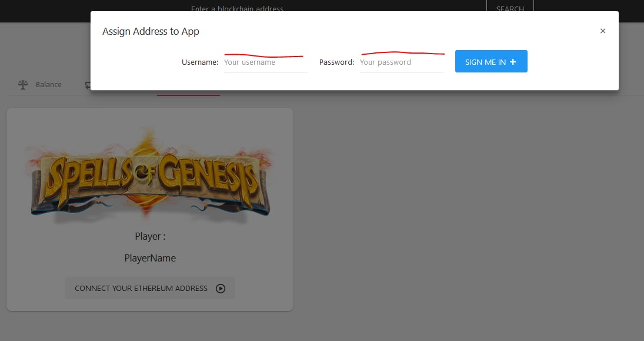Viewport: 644px width, 341px height.
Task: Click the 'Assign Address to App' dialog title
Action: [x=151, y=31]
